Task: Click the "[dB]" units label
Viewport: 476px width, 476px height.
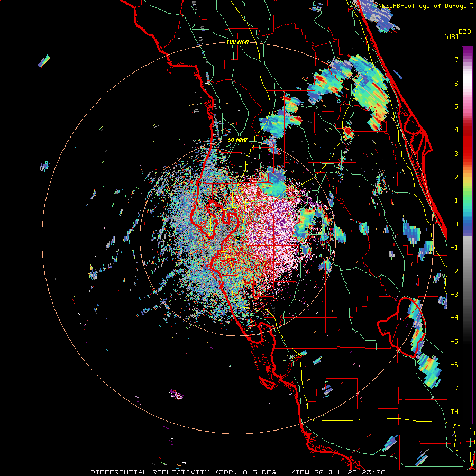Action: [x=451, y=37]
